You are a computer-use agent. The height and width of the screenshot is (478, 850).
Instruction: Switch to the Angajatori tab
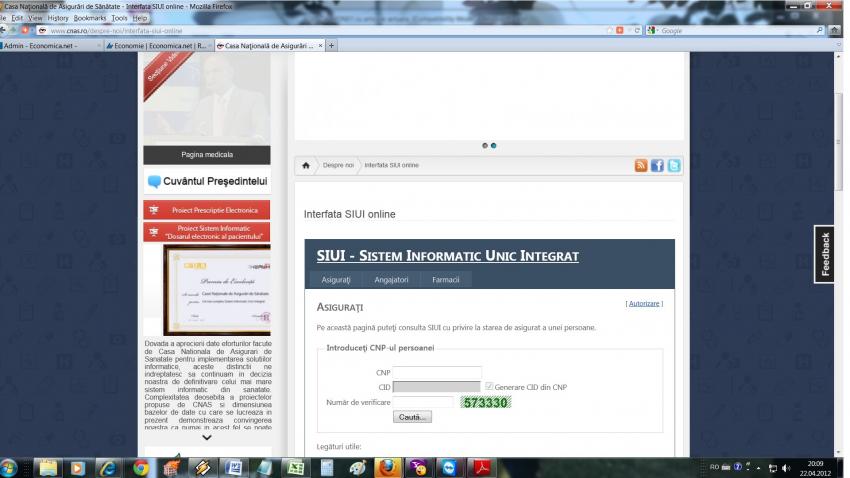(x=391, y=280)
